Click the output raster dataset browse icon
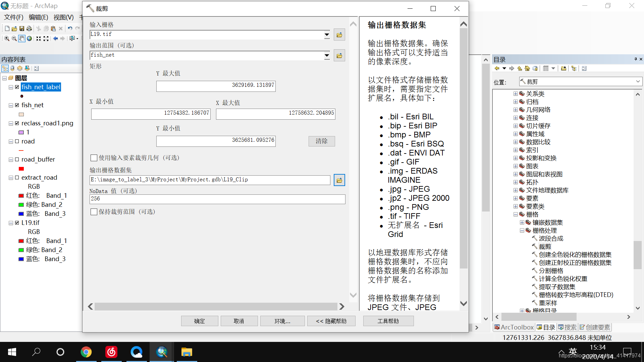This screenshot has width=644, height=362. click(339, 180)
